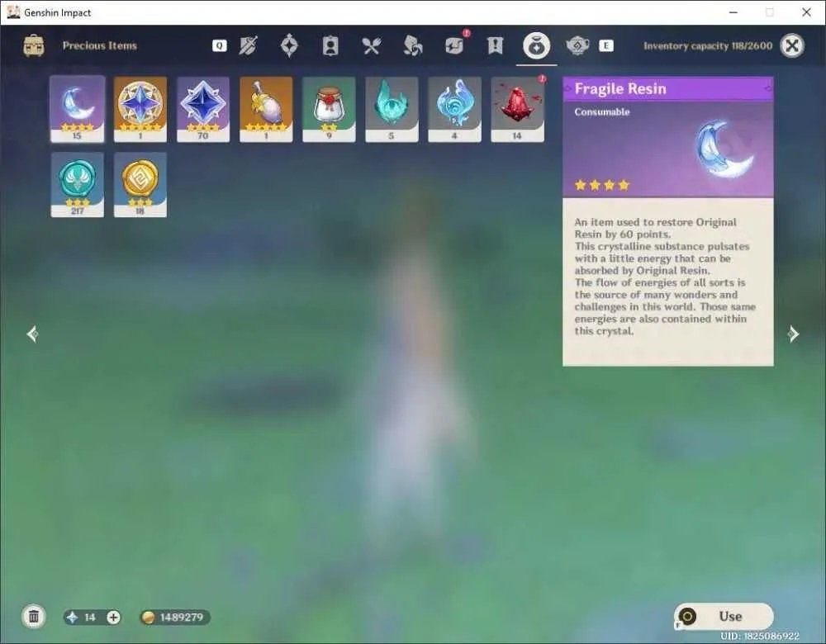Click the trash can discard icon
Screen dimensions: 826x644
coord(34,617)
